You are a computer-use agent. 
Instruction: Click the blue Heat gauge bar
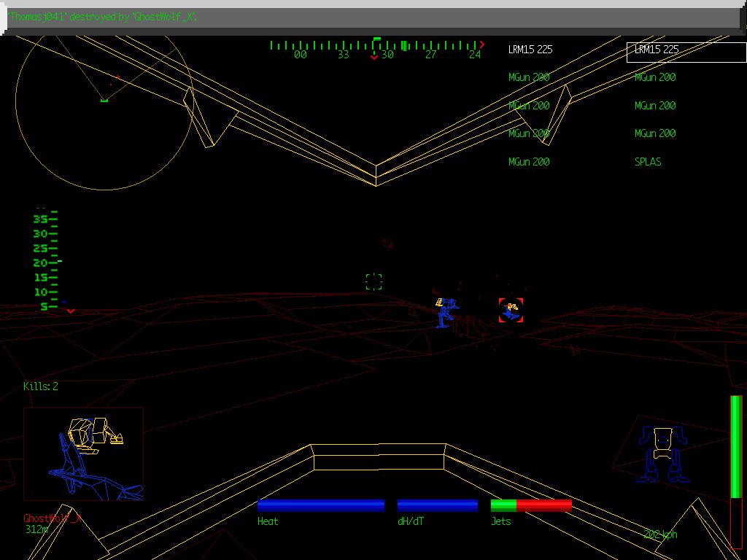[321, 505]
